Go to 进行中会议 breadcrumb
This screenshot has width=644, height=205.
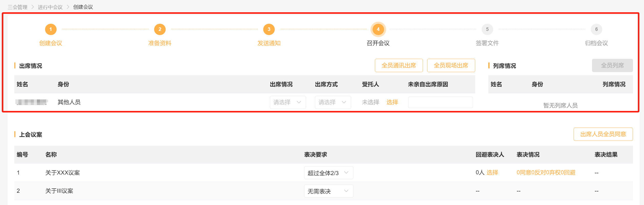click(x=50, y=7)
